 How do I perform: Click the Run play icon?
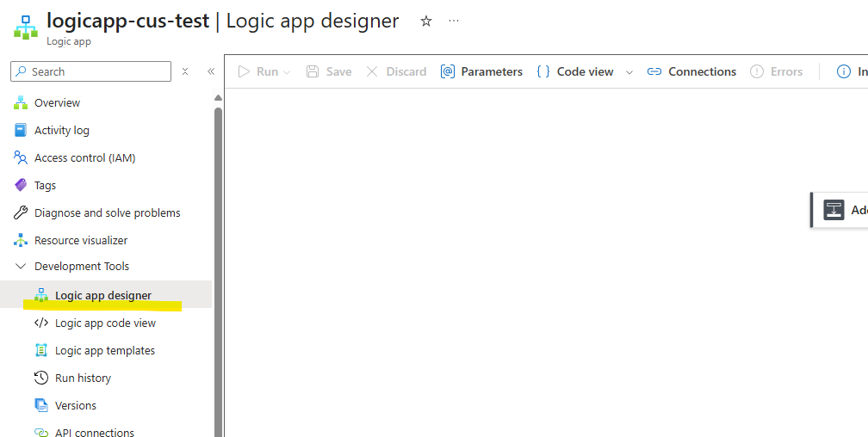(x=244, y=71)
